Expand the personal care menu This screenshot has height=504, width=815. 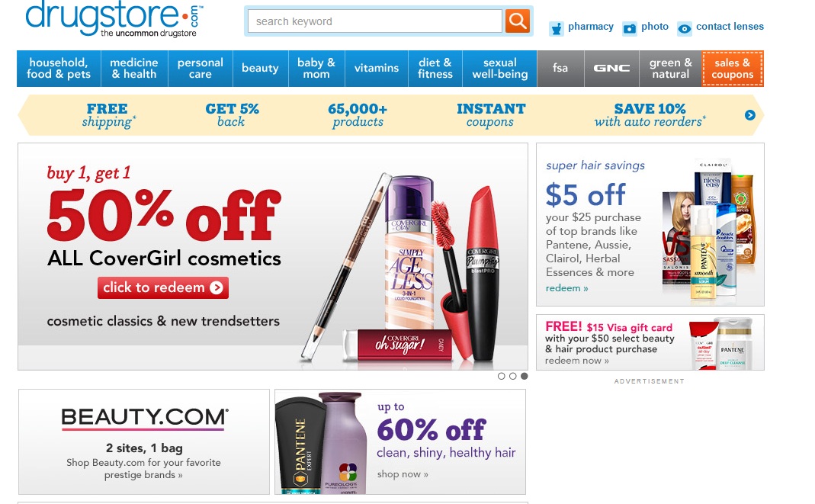point(200,68)
